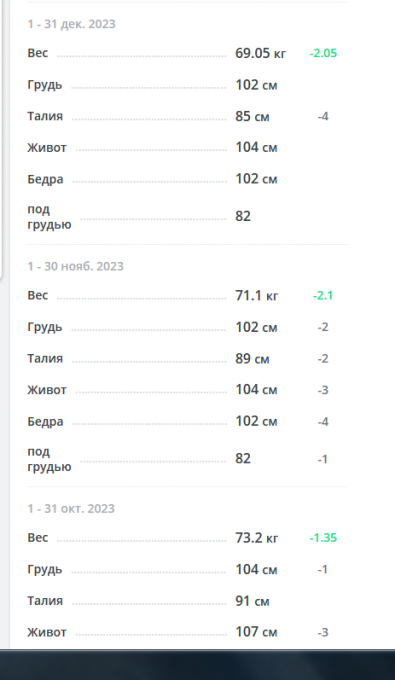This screenshot has height=680, width=395.
Task: Select the 1 - 31 дек. 2023 period header
Action: pyautogui.click(x=72, y=24)
